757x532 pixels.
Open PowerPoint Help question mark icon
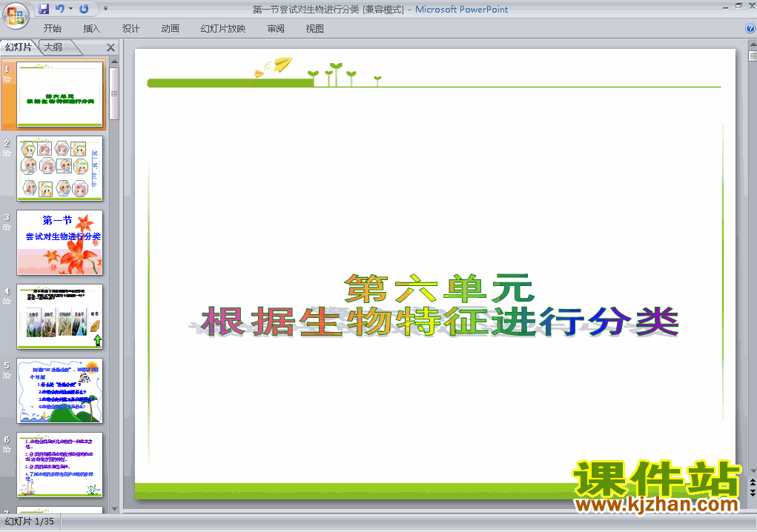pyautogui.click(x=750, y=28)
